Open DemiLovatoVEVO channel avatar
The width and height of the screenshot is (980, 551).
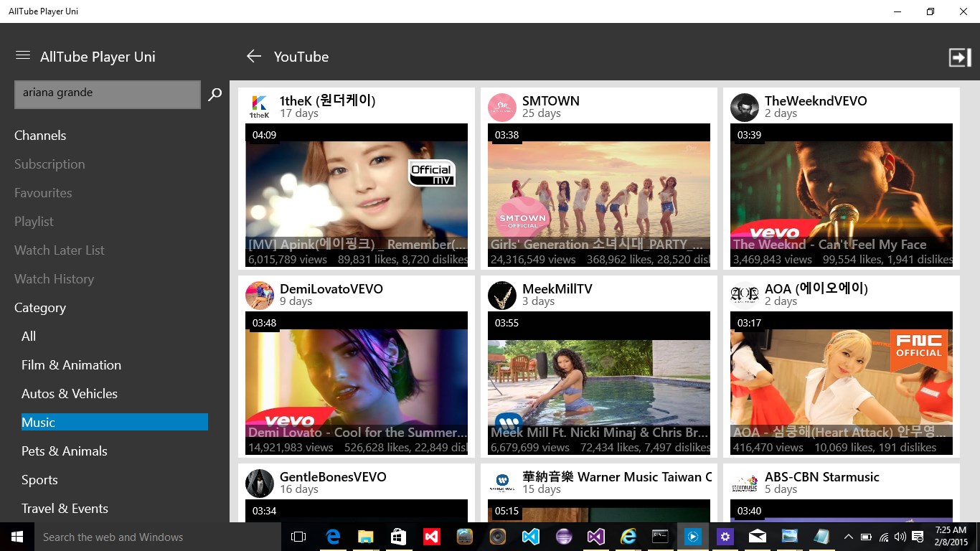(260, 296)
